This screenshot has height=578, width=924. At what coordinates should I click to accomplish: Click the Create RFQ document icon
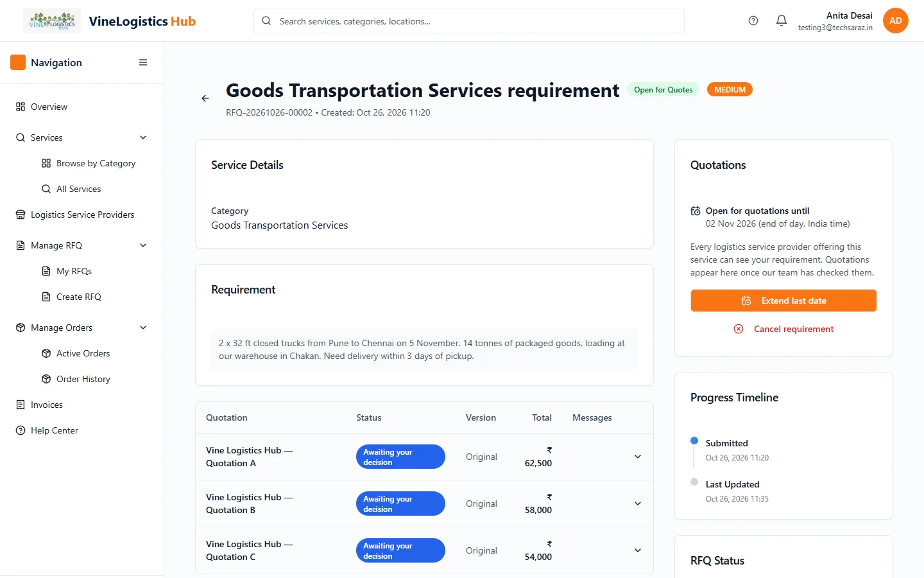pos(46,297)
